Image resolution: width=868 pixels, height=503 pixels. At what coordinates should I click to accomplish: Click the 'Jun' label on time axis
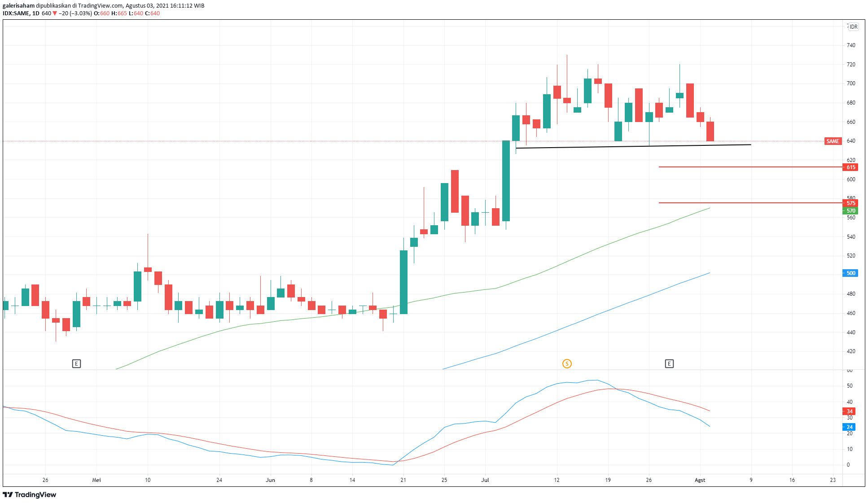pos(270,480)
